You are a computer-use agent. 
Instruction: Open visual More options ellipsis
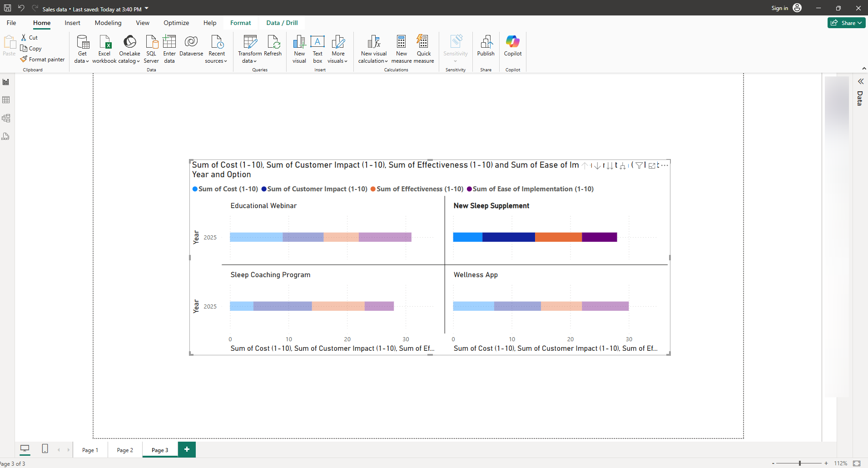(665, 165)
